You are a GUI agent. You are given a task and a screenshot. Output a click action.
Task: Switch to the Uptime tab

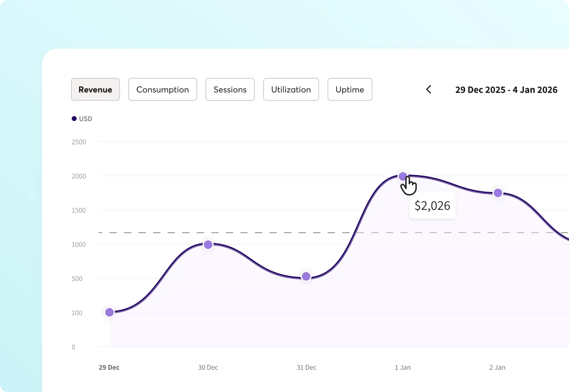pyautogui.click(x=350, y=90)
